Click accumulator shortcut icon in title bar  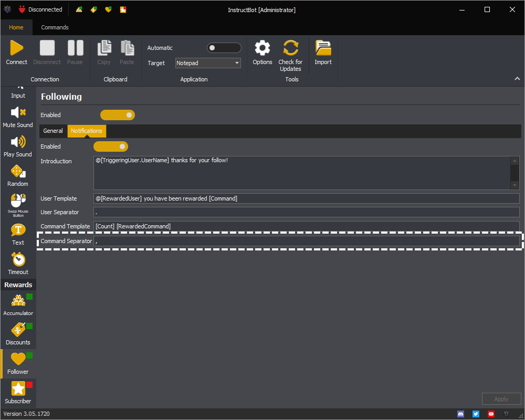click(x=79, y=10)
